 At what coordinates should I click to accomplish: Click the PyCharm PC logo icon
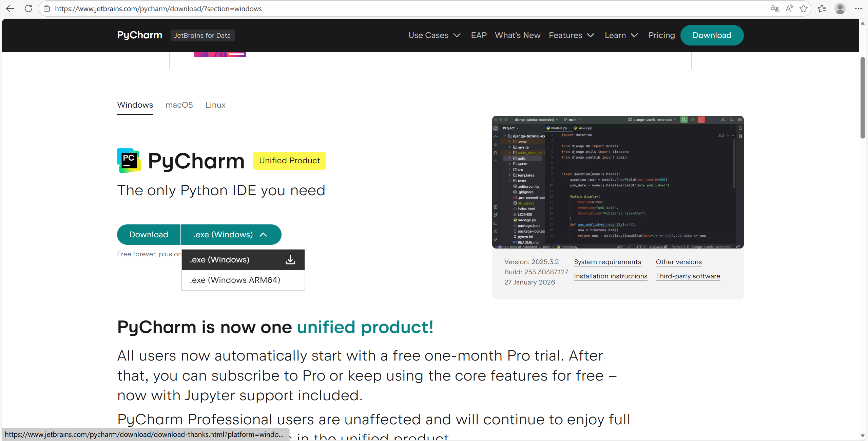[x=129, y=161]
